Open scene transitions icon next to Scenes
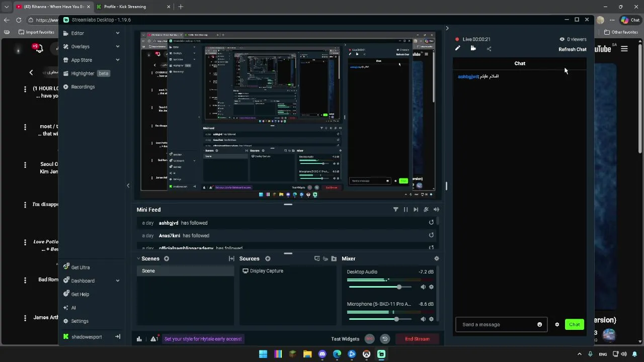The width and height of the screenshot is (644, 362). (231, 258)
